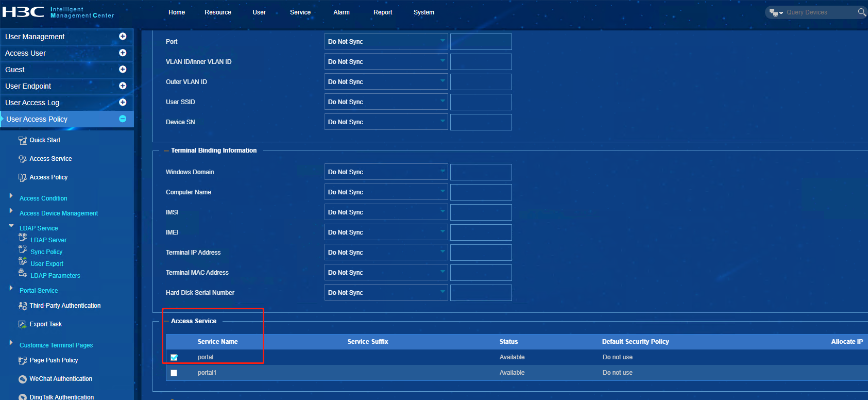Screen dimensions: 868x400
Task: Click the search magnifier in Query Devices
Action: pos(861,12)
